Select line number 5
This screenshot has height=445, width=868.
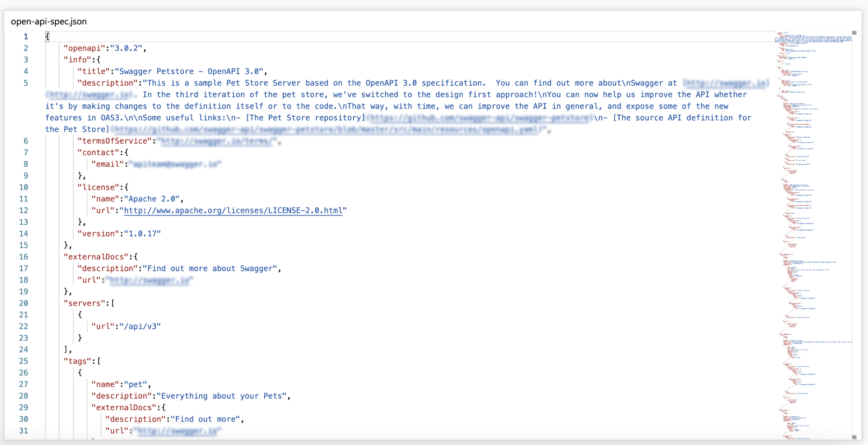25,83
